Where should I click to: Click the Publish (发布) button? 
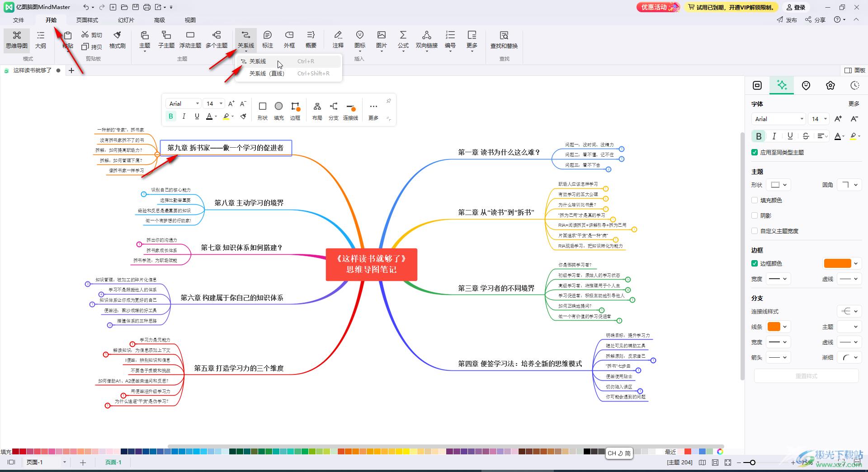click(x=787, y=20)
